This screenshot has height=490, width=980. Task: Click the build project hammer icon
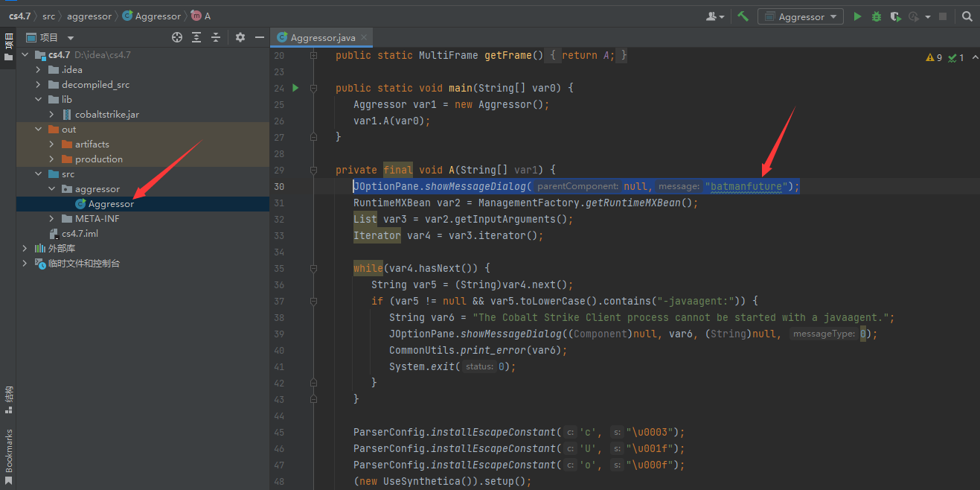743,16
